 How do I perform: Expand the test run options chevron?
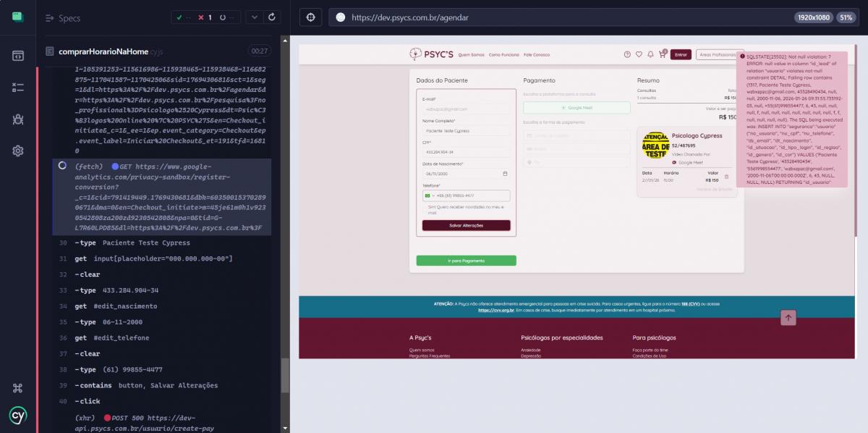click(254, 17)
